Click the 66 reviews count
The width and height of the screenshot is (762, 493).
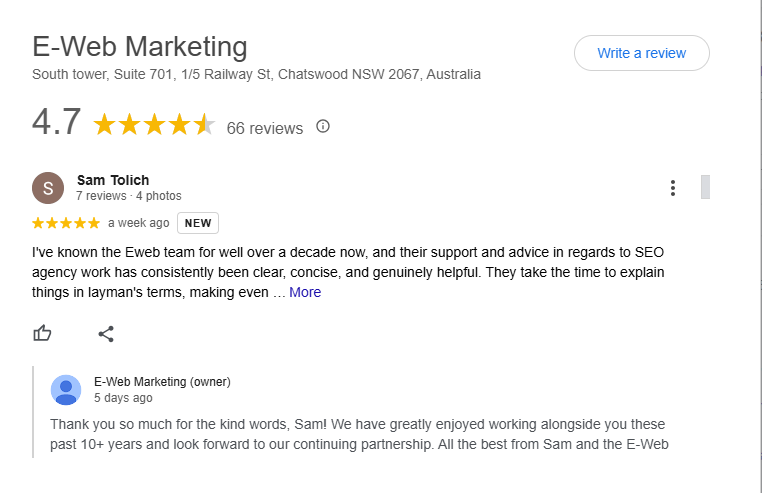(x=265, y=128)
